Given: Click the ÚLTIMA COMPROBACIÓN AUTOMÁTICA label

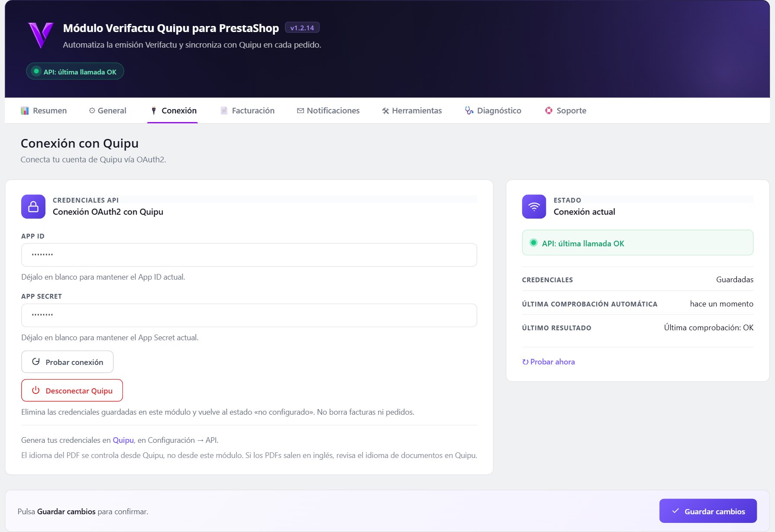Looking at the screenshot, I should pyautogui.click(x=590, y=304).
